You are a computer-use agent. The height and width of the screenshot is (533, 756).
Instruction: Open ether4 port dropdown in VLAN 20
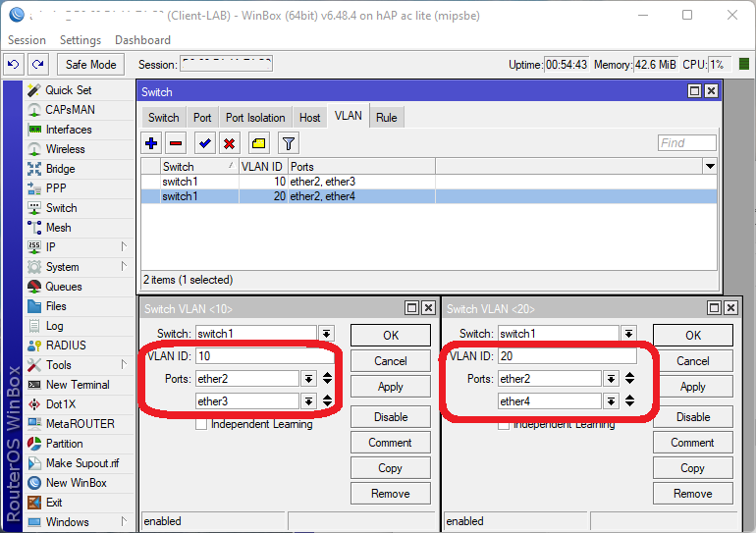[x=611, y=400]
